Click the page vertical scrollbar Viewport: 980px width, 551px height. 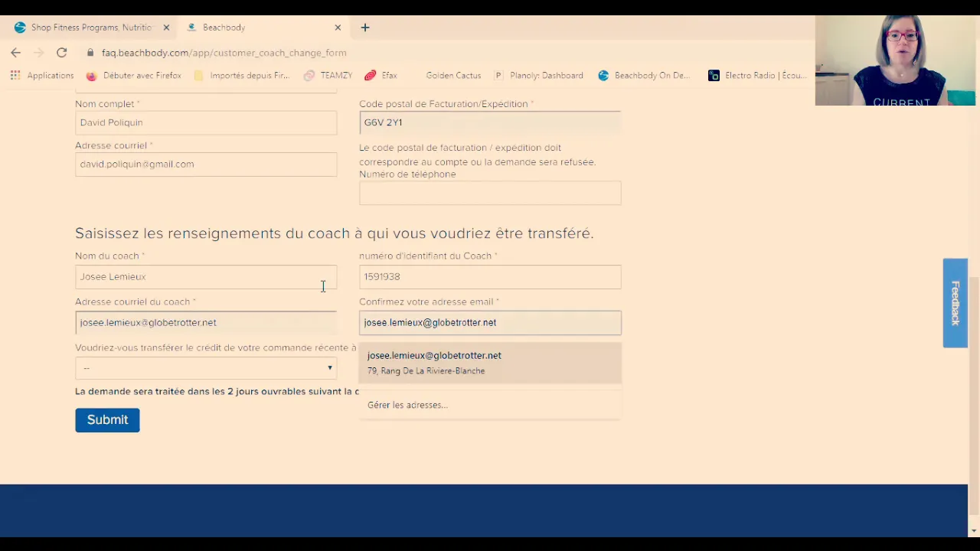pyautogui.click(x=974, y=394)
